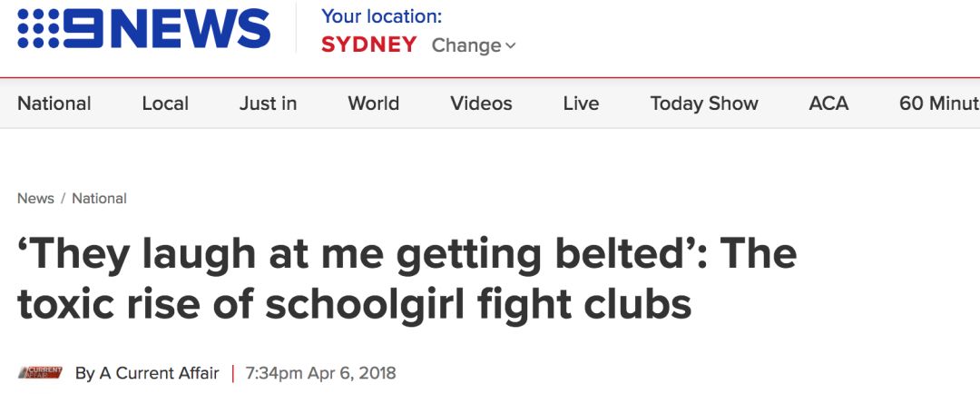Click the schoolgirl fight clubs headline

(407, 279)
